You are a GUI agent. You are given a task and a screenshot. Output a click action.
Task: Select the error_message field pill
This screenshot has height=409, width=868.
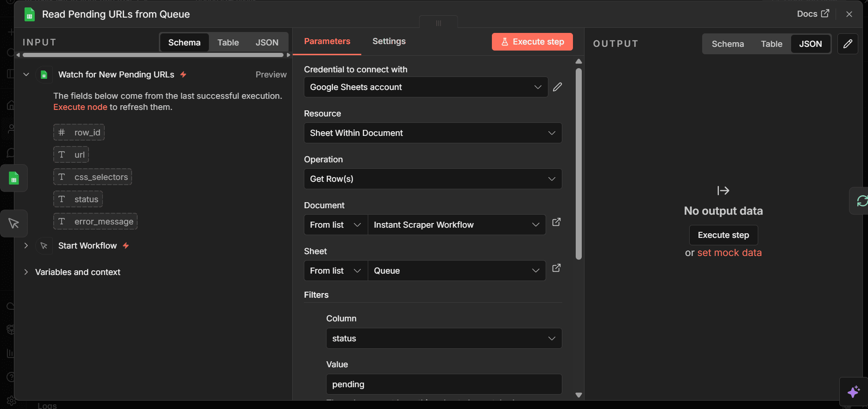95,222
